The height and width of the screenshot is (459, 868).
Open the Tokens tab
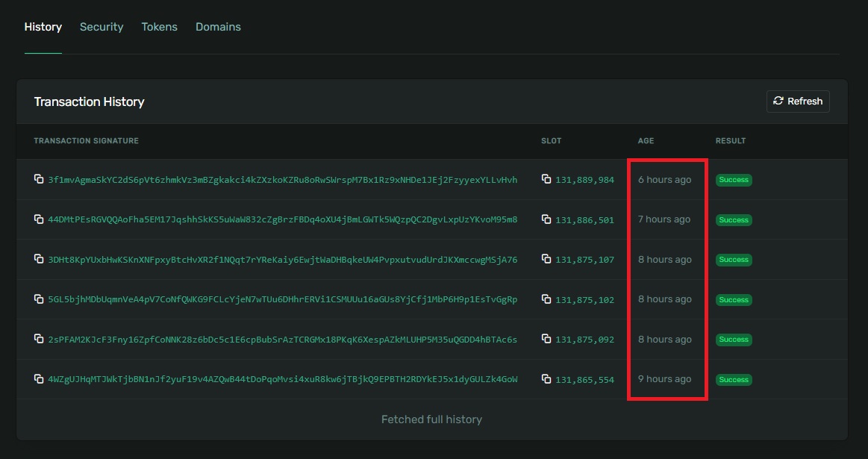[160, 27]
